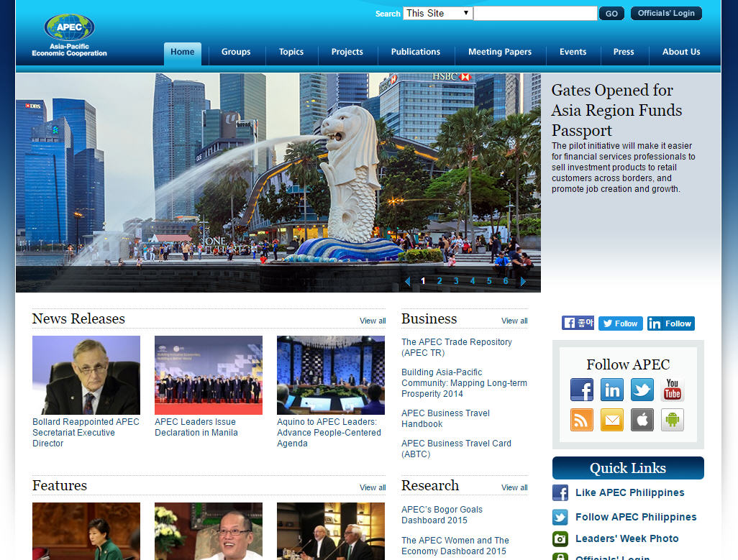Click the green Android app icon
Screen dimensions: 738x560
click(x=673, y=420)
